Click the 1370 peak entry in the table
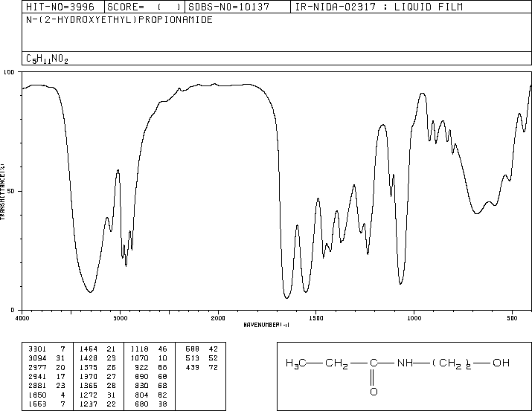The width and height of the screenshot is (532, 411). click(97, 376)
